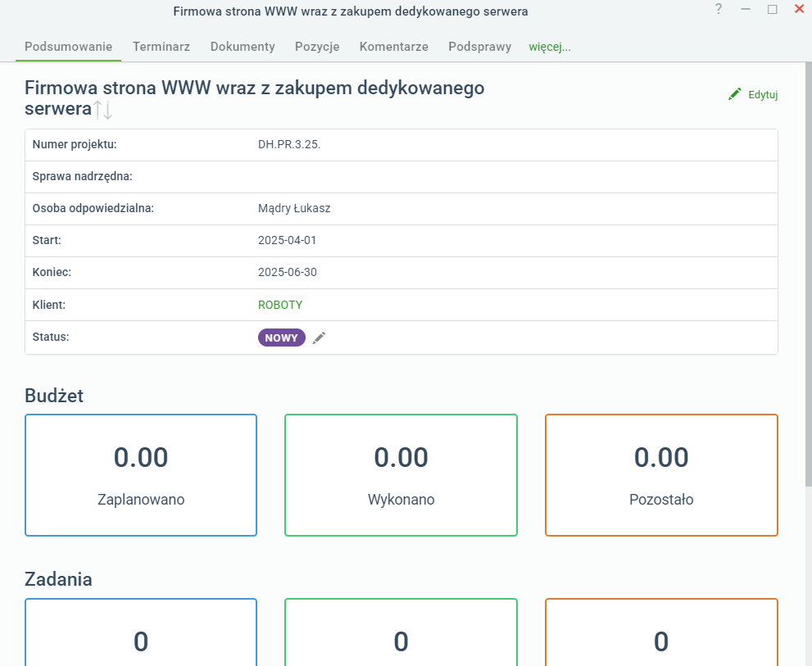Click responsible person Mądry Łukasz

294,208
